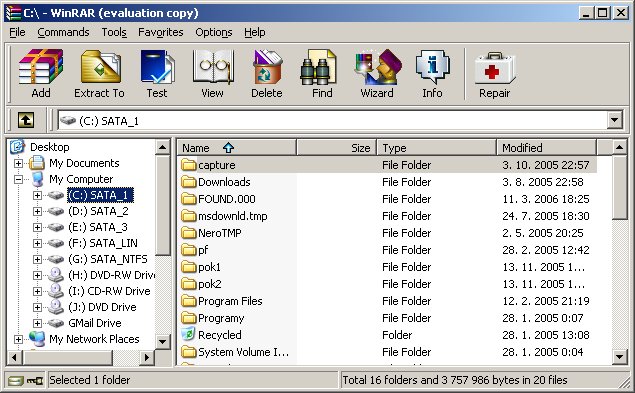Click the key icon in status bar

(35, 380)
